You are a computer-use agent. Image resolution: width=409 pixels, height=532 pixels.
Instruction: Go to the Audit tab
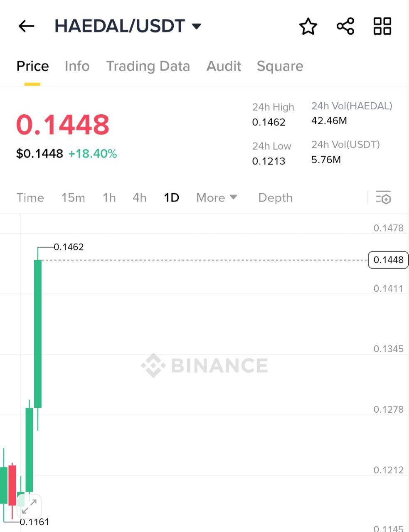click(224, 66)
